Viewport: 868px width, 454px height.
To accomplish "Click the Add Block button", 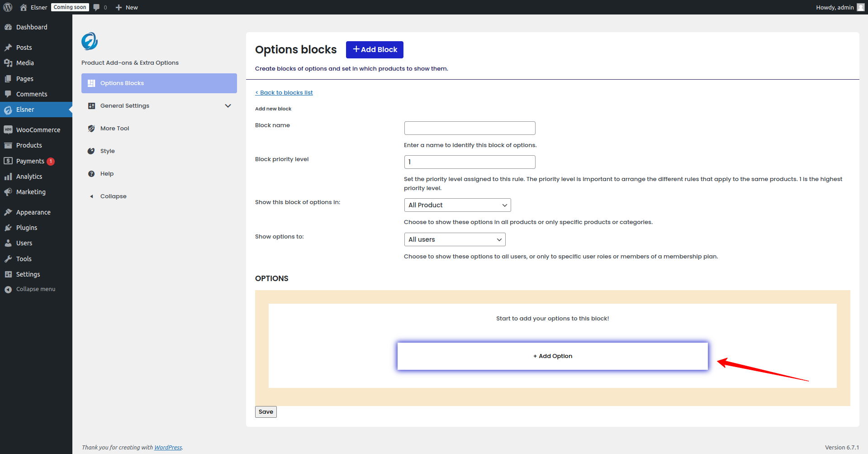I will pyautogui.click(x=375, y=50).
